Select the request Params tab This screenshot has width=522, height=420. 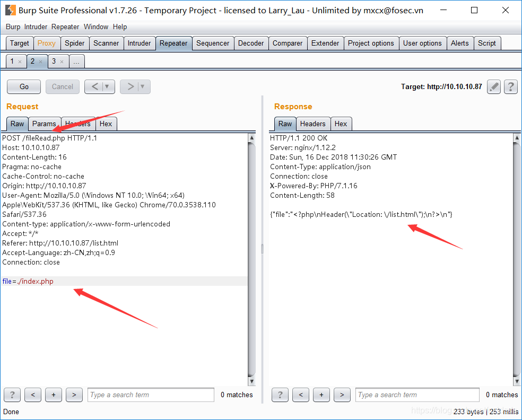tap(44, 124)
